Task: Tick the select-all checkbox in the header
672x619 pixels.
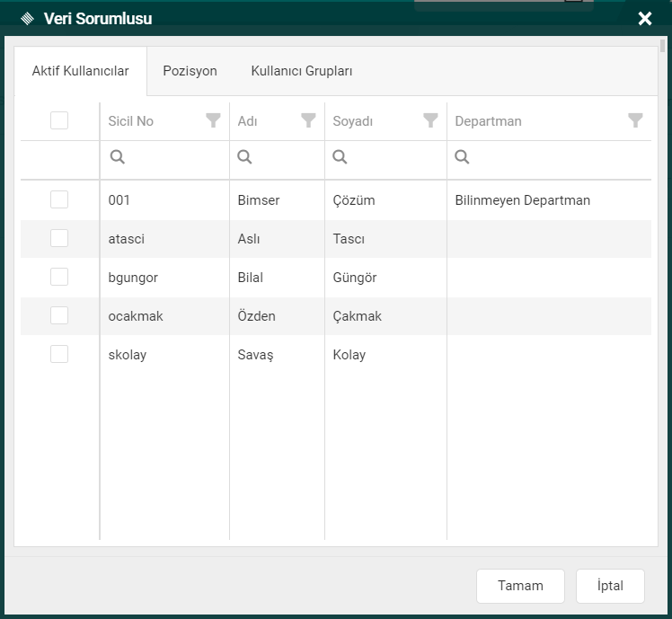Action: [x=59, y=120]
